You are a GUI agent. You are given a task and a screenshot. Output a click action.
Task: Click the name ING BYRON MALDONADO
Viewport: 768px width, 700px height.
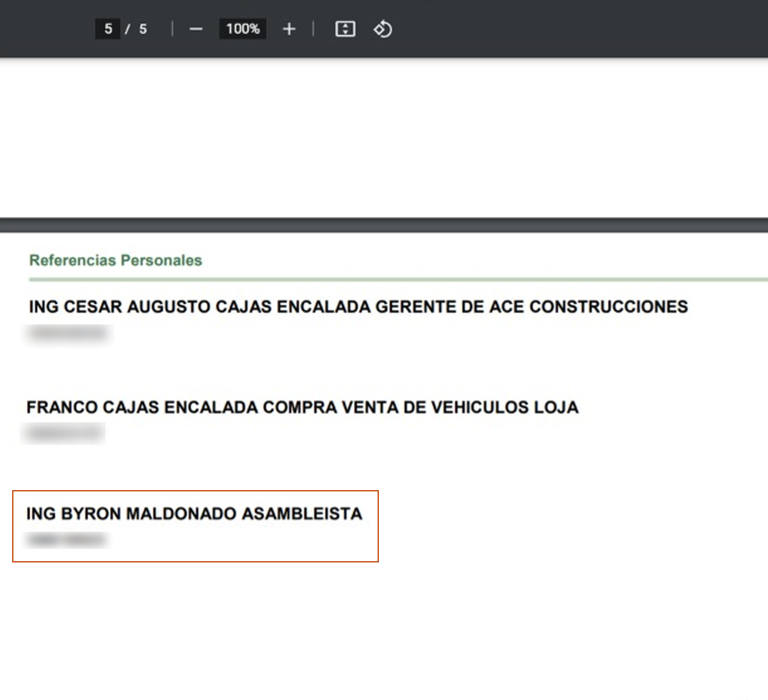(x=131, y=514)
